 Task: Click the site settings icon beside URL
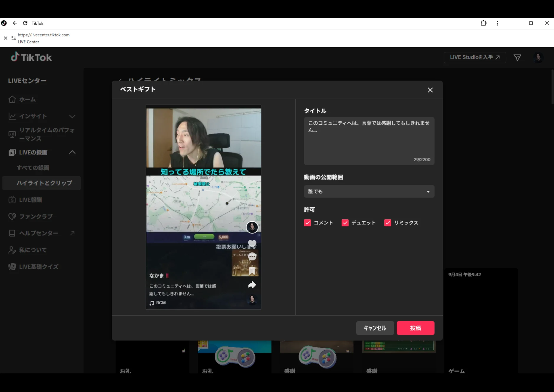14,38
